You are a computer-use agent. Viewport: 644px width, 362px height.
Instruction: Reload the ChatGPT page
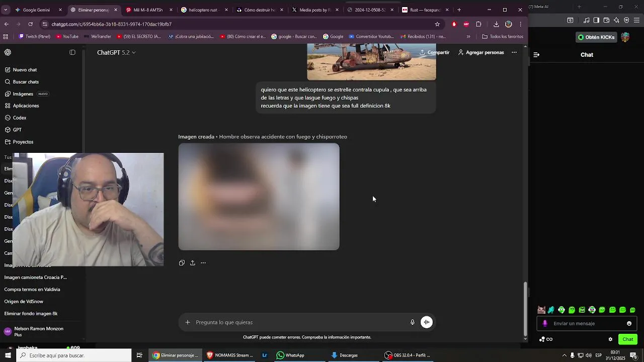pyautogui.click(x=31, y=24)
